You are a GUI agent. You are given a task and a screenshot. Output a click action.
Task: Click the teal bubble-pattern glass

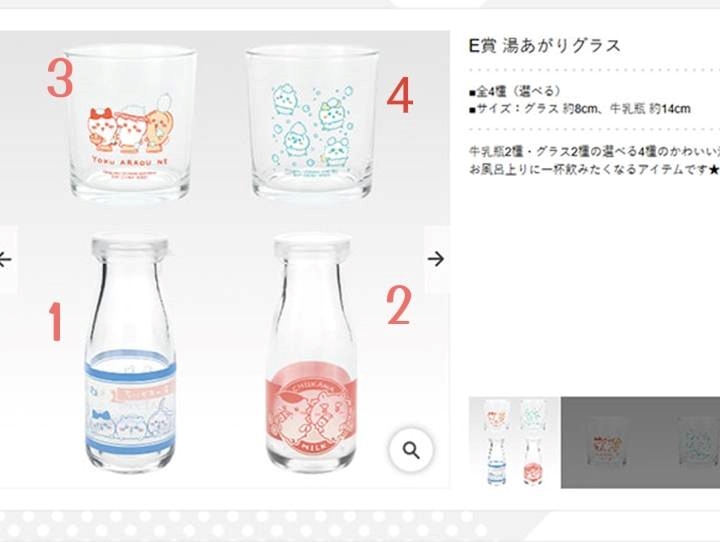tap(313, 121)
